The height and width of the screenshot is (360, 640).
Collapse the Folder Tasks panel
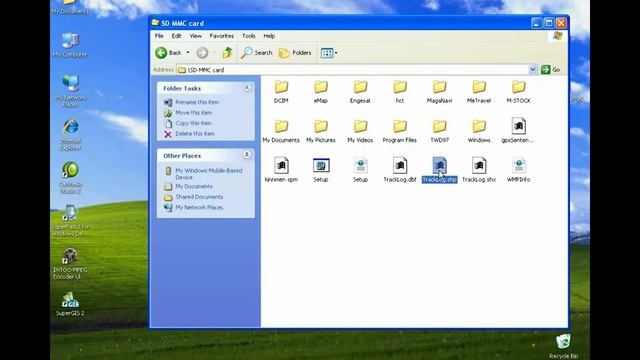point(247,88)
